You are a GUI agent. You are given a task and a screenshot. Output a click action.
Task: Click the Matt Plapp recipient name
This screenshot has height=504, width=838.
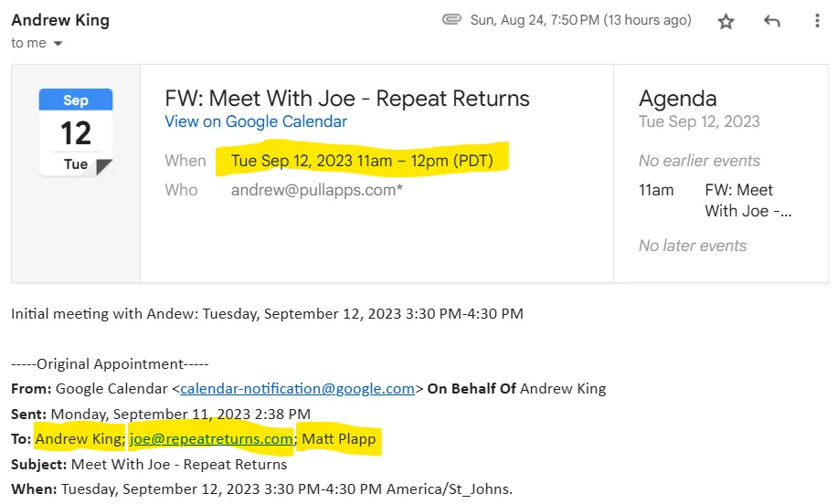pyautogui.click(x=338, y=439)
